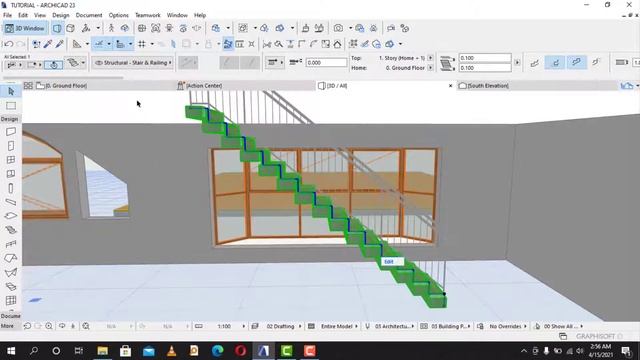
Task: Select the Shell tool in toolbox
Action: coord(11,272)
